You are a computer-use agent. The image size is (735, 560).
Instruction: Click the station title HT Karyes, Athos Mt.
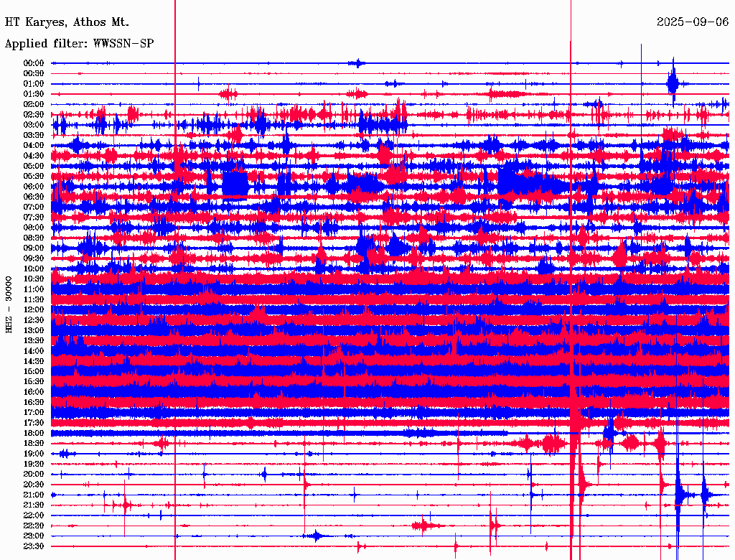(67, 22)
